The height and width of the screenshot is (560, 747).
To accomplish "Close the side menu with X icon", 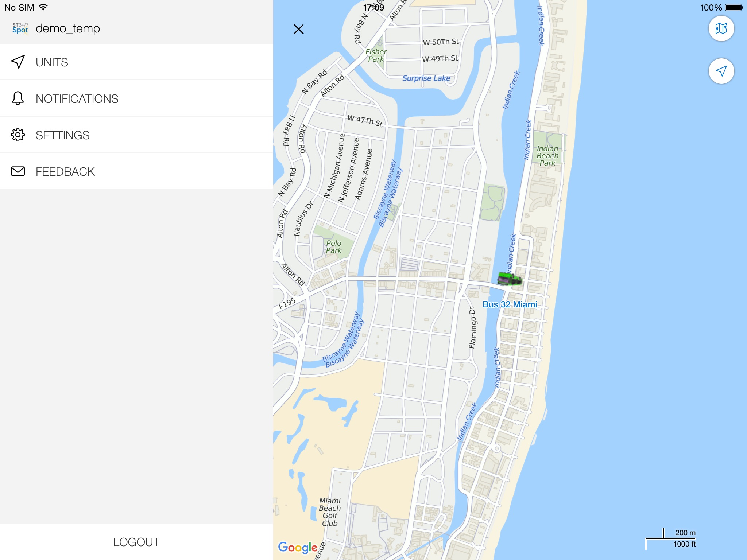I will pyautogui.click(x=299, y=29).
